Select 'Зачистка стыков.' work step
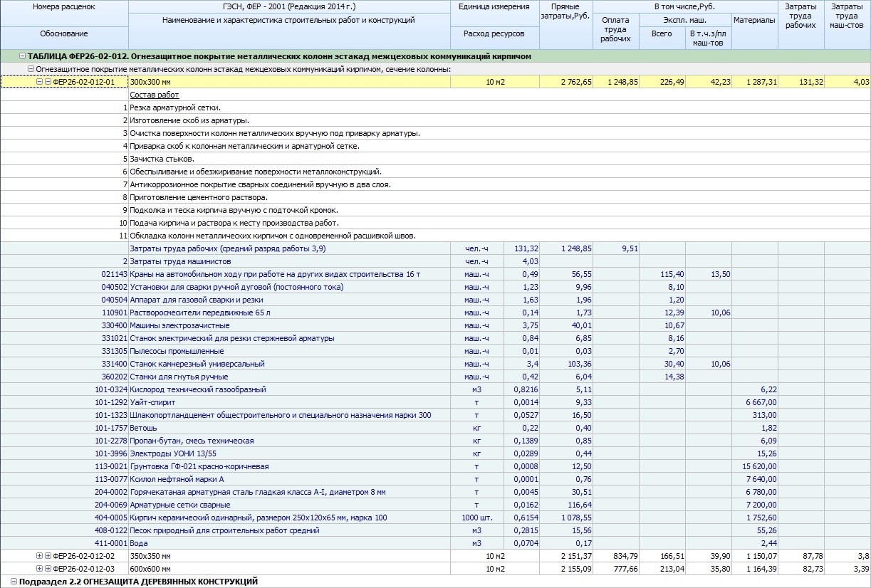 point(162,159)
